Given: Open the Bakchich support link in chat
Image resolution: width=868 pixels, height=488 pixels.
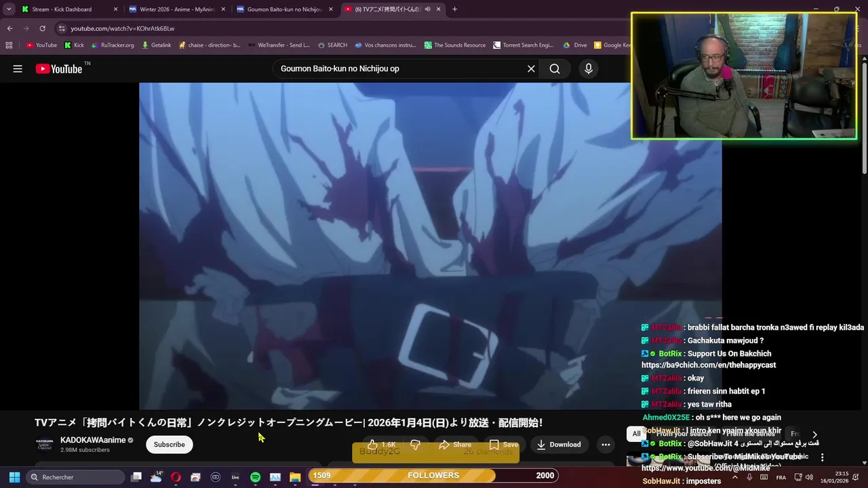Looking at the screenshot, I should [x=709, y=365].
